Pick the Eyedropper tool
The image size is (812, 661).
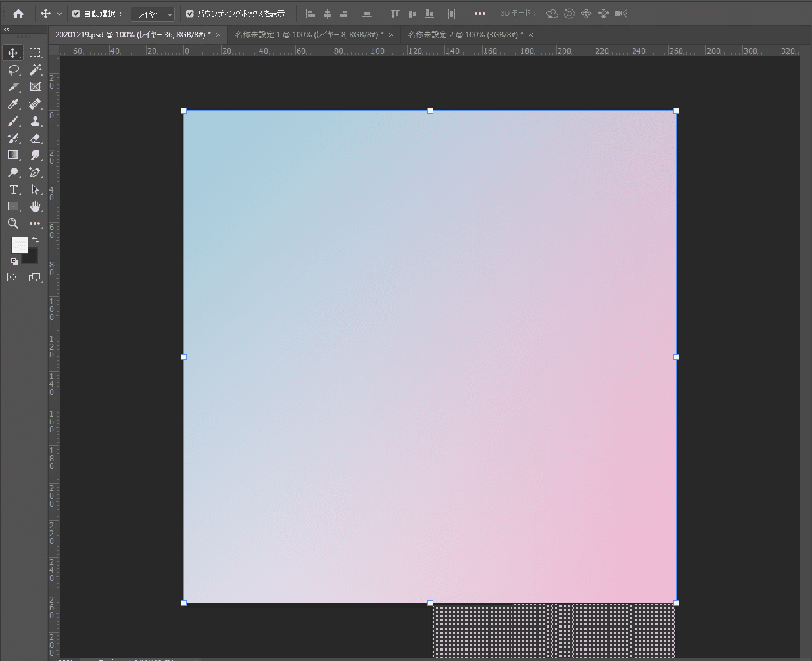13,104
